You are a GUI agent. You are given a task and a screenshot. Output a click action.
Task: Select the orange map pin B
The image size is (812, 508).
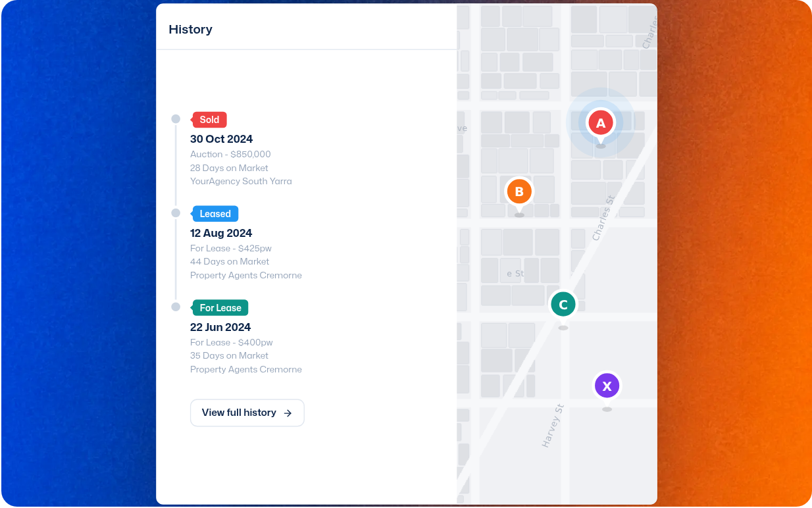coord(519,191)
